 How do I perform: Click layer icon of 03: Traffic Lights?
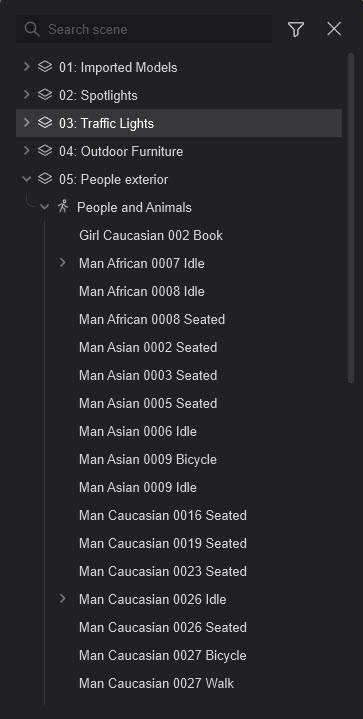pos(44,123)
